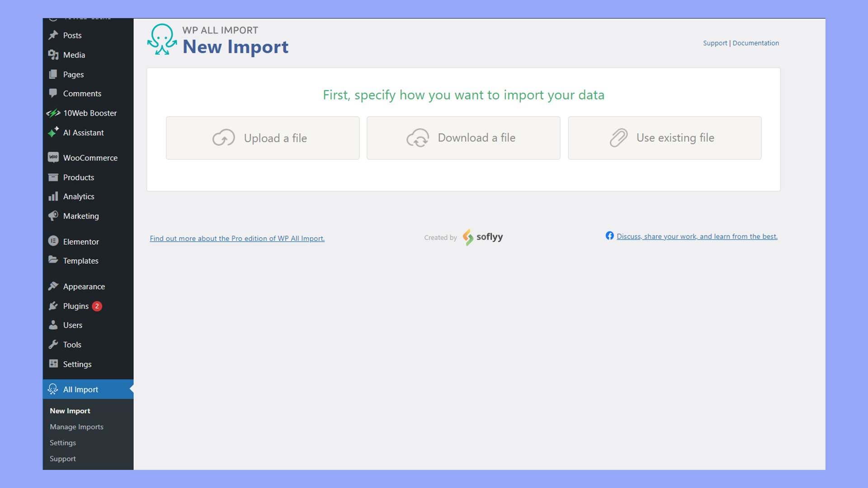Open the Appearance menu item
This screenshot has width=868, height=488.
coord(84,286)
